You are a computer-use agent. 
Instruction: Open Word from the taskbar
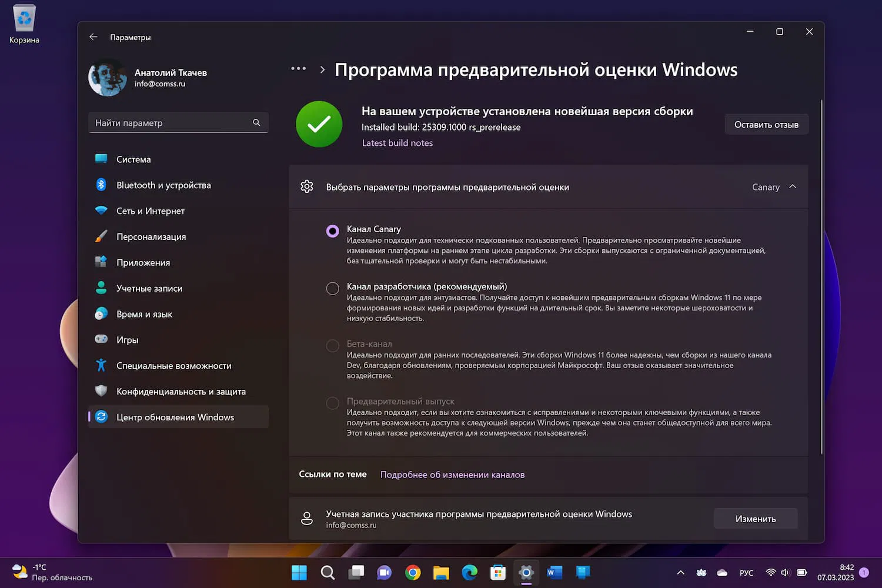pyautogui.click(x=554, y=573)
